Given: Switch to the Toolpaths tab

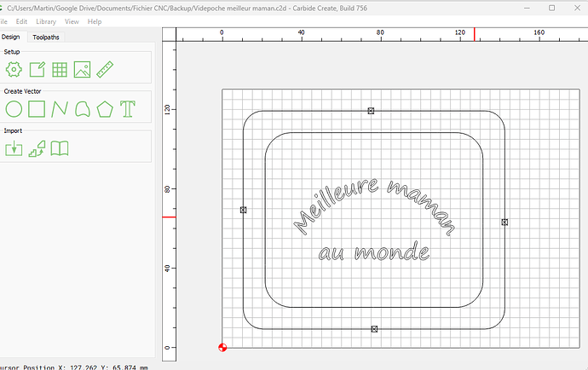Looking at the screenshot, I should 46,38.
